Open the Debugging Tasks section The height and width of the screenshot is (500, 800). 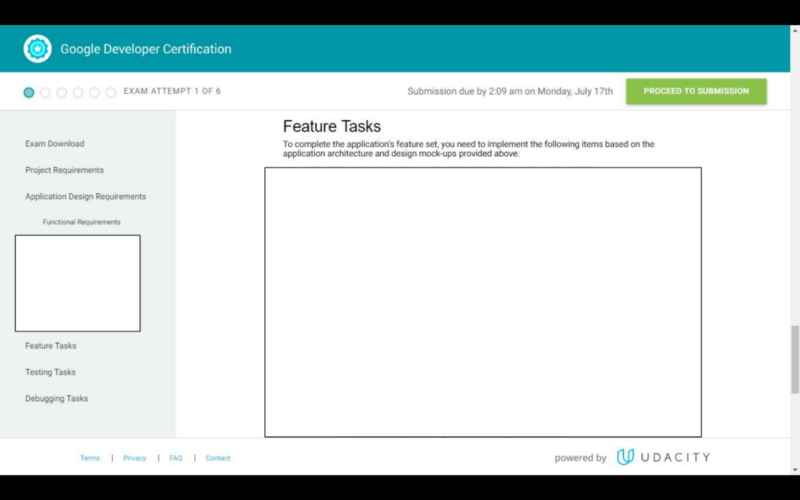[56, 398]
